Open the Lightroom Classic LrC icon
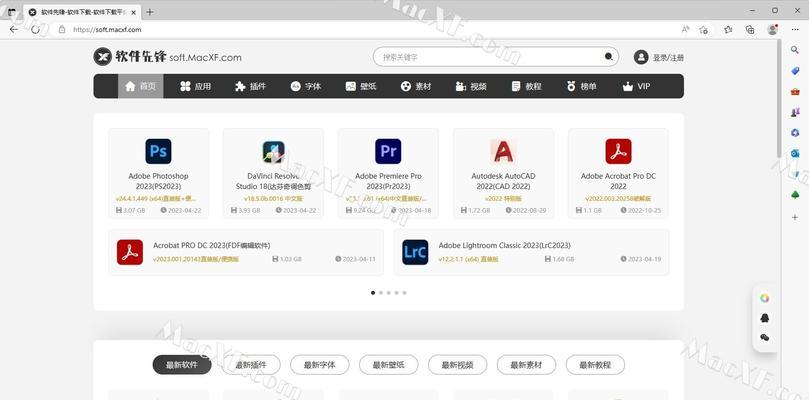Viewport: 809px width, 400px height. click(415, 252)
